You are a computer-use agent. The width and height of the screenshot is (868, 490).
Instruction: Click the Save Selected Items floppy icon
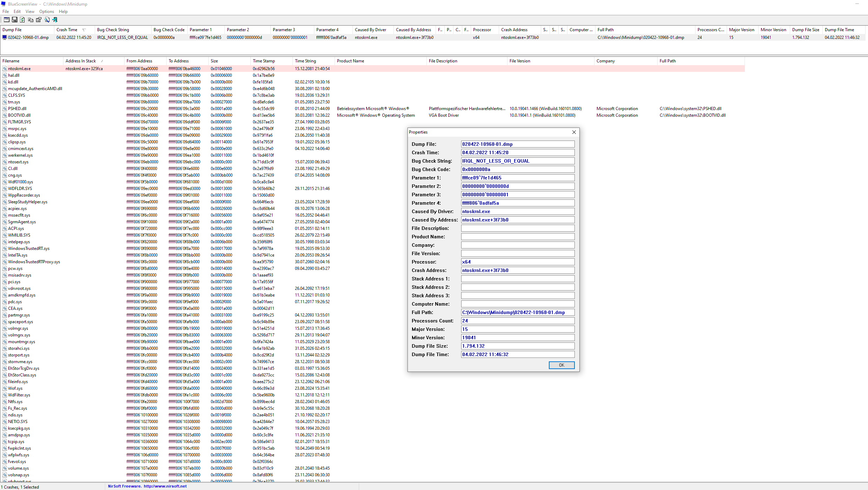pos(14,20)
